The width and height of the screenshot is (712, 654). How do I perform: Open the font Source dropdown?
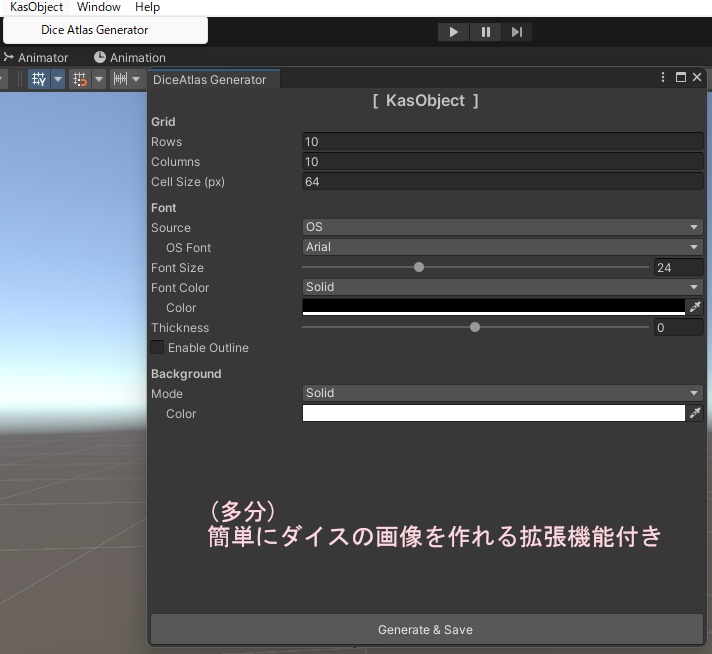pos(503,227)
